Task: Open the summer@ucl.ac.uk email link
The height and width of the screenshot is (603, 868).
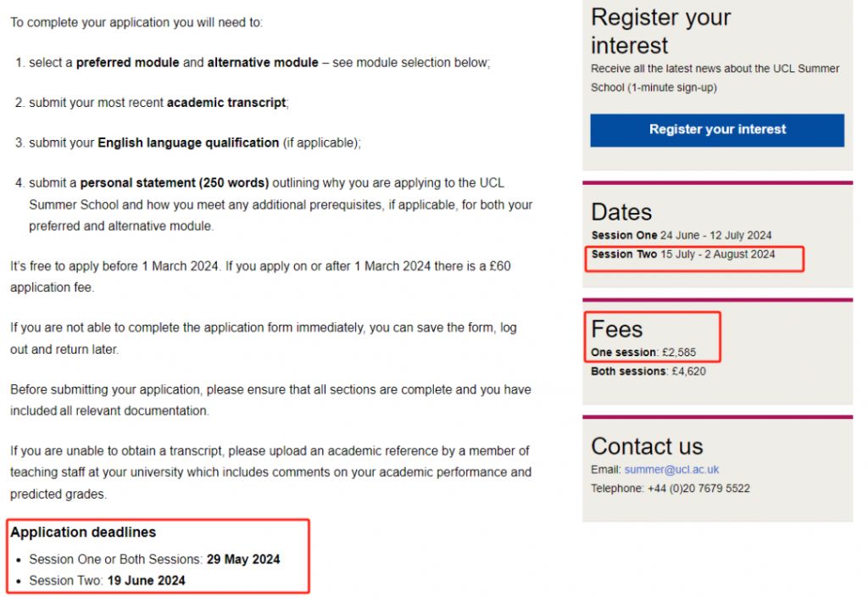Action: pyautogui.click(x=671, y=470)
